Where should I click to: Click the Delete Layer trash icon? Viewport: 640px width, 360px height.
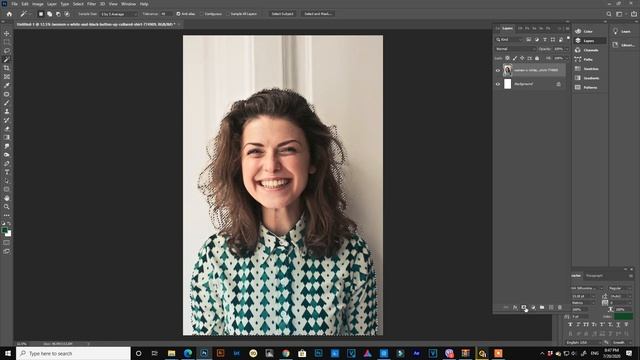pyautogui.click(x=560, y=307)
